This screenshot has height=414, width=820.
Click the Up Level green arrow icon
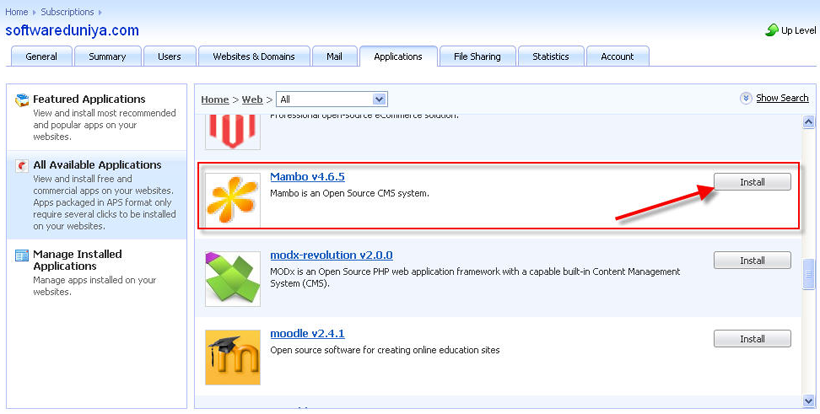coord(772,30)
